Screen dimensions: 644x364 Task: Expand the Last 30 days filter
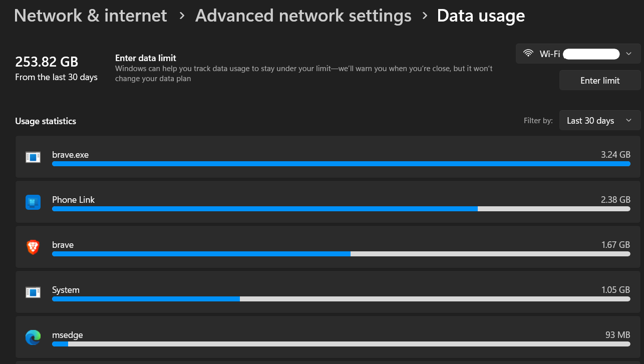599,121
